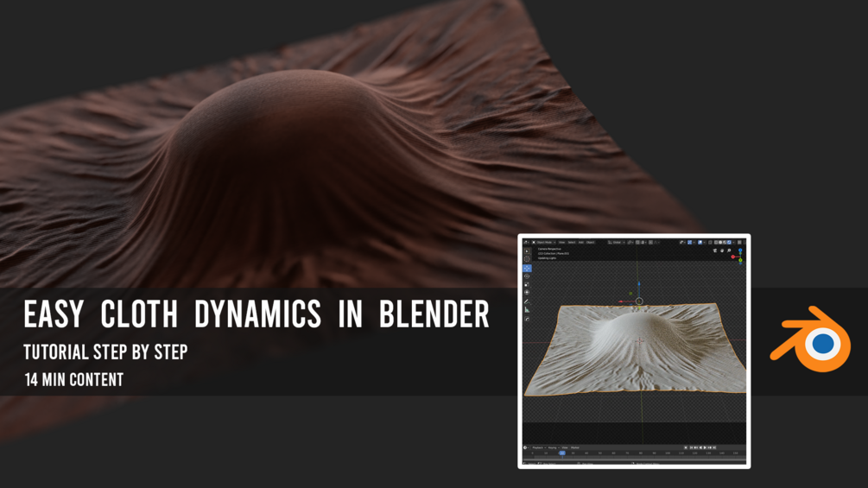This screenshot has width=868, height=488.
Task: Open object visibility and selectability dropdown
Action: tap(682, 243)
